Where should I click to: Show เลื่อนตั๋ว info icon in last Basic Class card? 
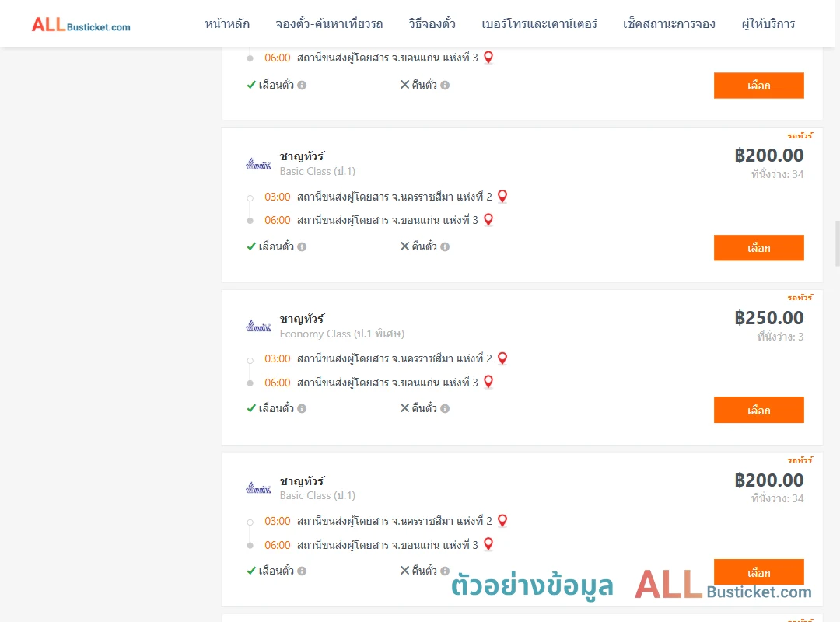pos(302,571)
